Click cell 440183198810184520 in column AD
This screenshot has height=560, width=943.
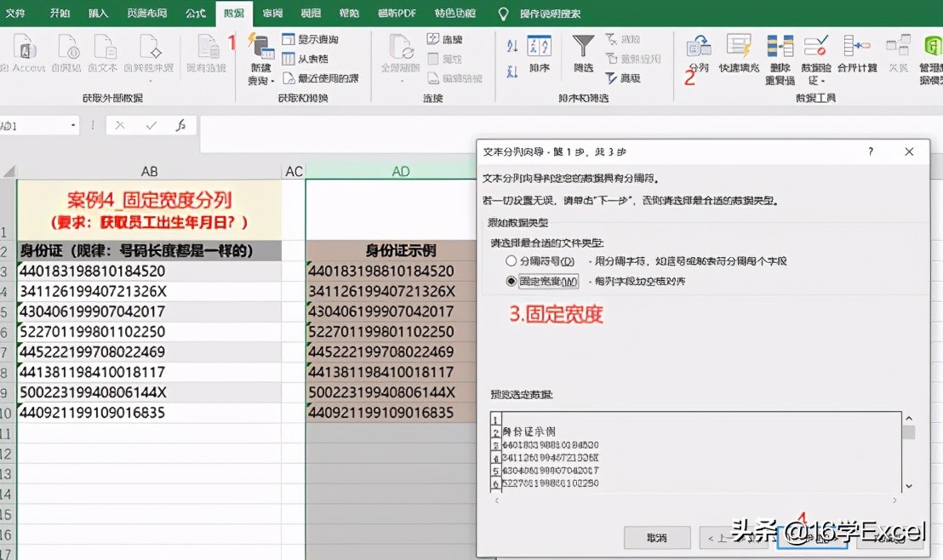pyautogui.click(x=391, y=271)
